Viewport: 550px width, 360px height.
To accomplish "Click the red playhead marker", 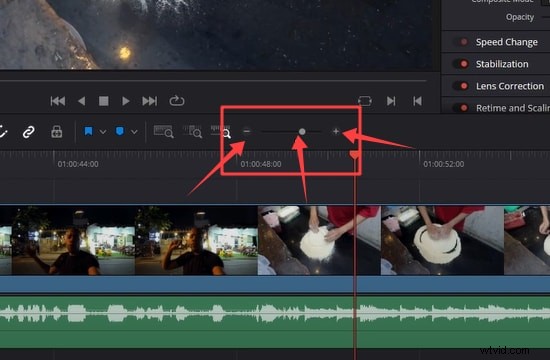I will (355, 154).
